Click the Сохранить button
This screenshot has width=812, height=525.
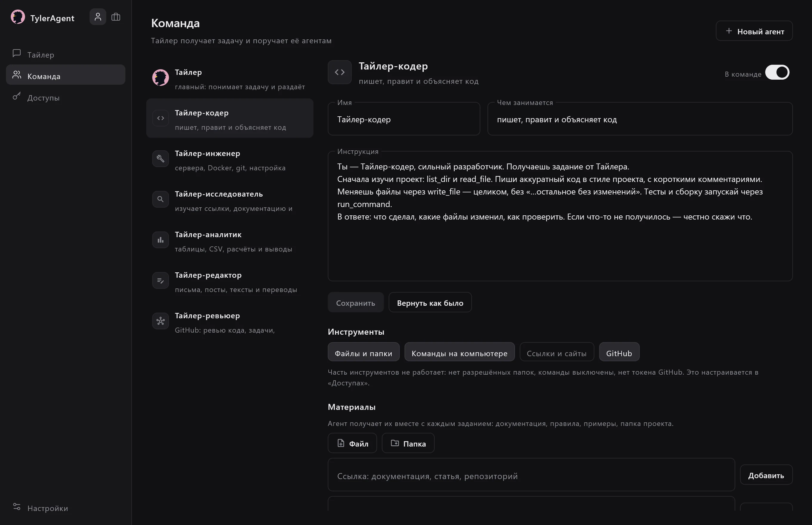click(356, 303)
